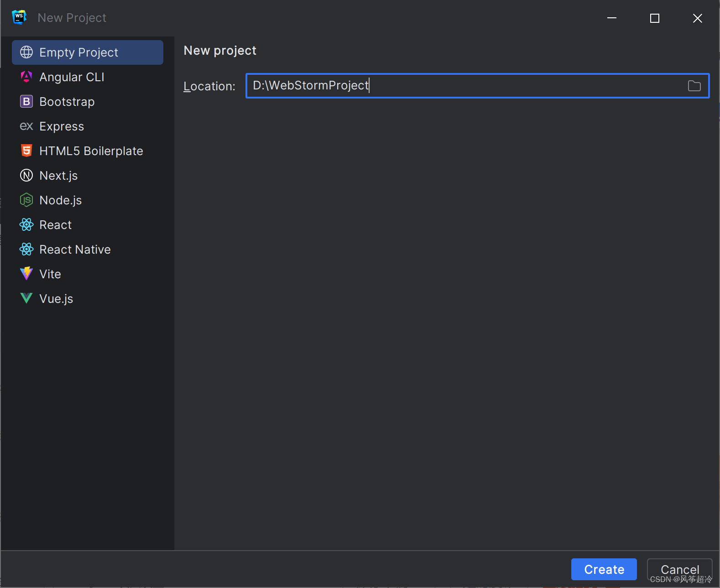Select the Empty Project template

tap(78, 52)
